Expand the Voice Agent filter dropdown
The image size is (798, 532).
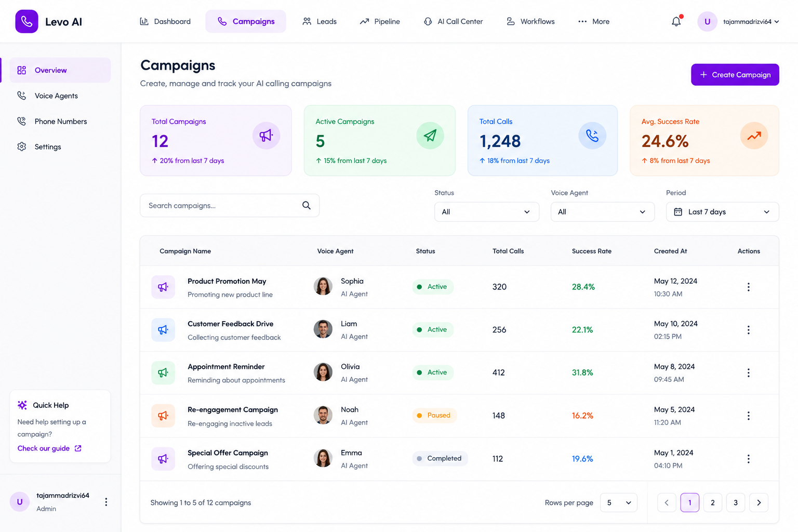coord(603,212)
